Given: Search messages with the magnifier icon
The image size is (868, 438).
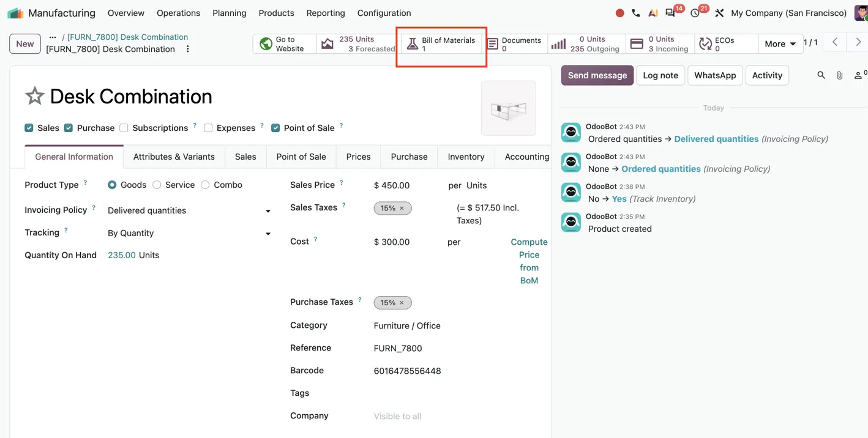Looking at the screenshot, I should [821, 75].
